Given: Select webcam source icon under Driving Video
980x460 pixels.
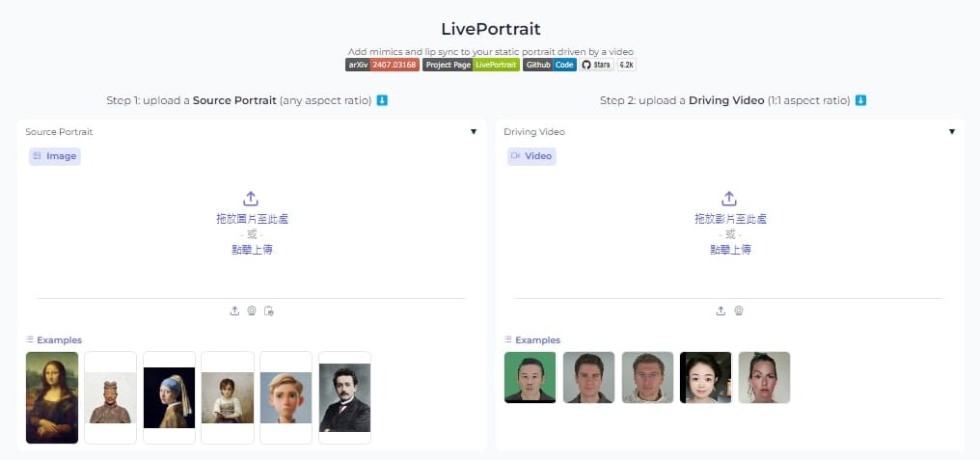Looking at the screenshot, I should 738,311.
